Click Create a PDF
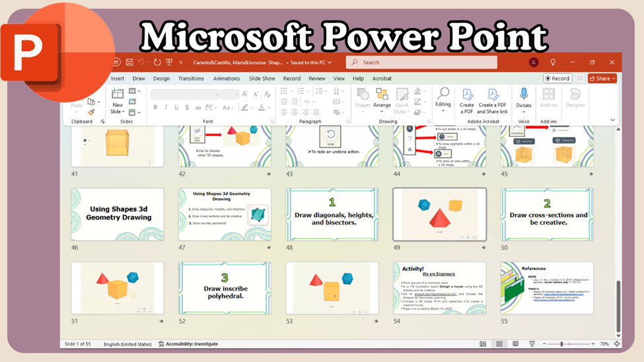The height and width of the screenshot is (362, 644). [467, 101]
